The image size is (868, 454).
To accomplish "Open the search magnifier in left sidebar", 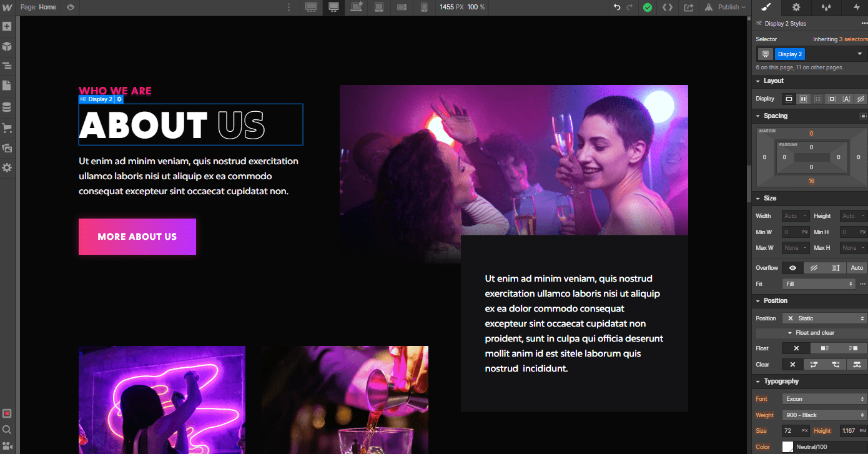I will coord(7,430).
